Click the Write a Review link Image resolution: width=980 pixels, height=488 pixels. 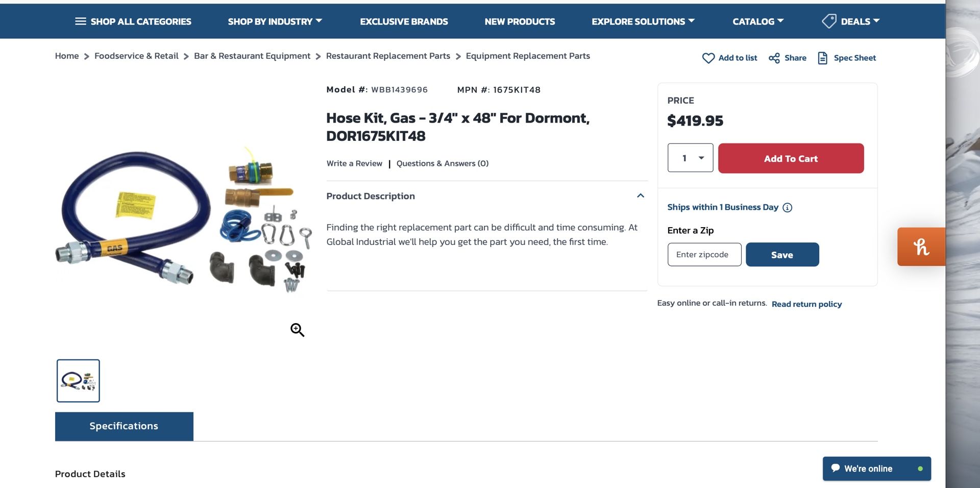point(354,163)
